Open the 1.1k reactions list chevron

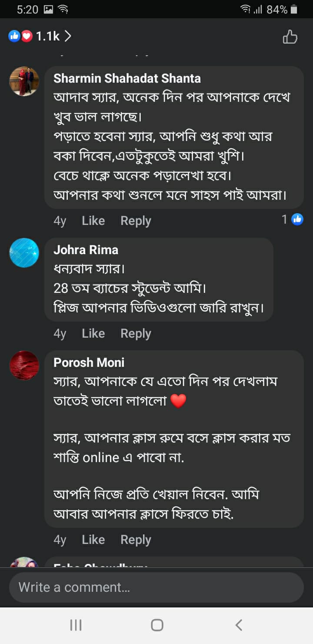(x=68, y=36)
